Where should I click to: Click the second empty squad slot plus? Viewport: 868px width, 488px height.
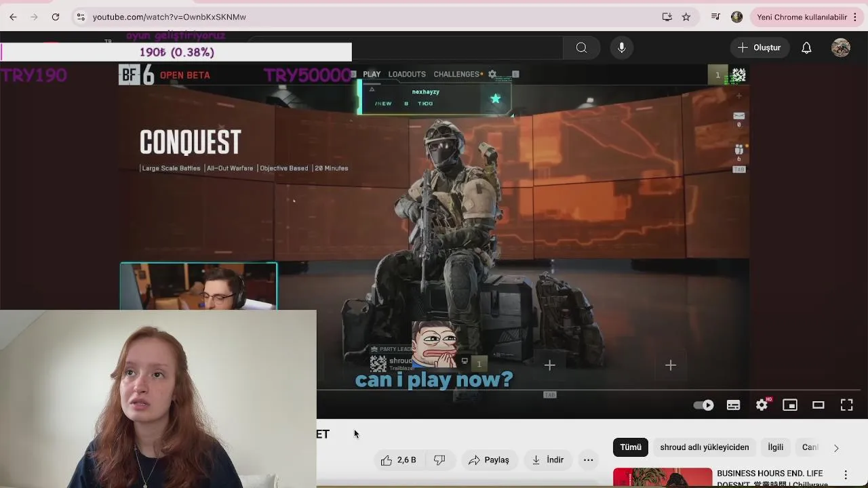point(671,365)
